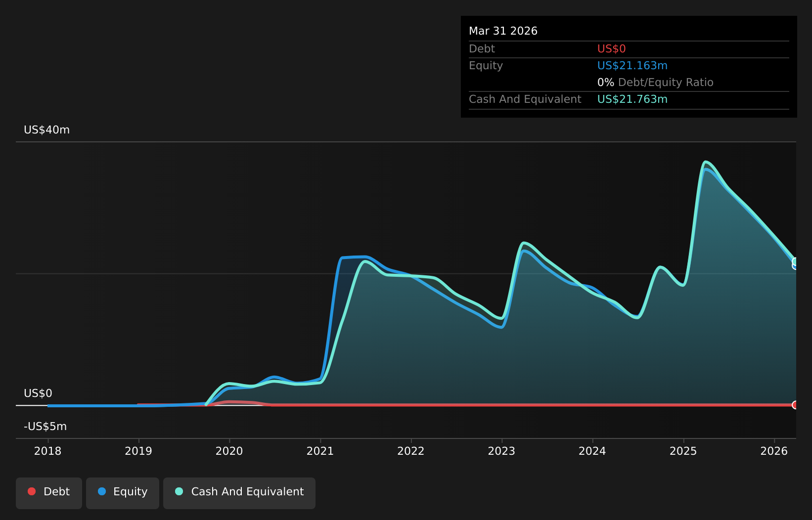Click the 2026 x-axis label
The image size is (812, 520).
(x=774, y=451)
